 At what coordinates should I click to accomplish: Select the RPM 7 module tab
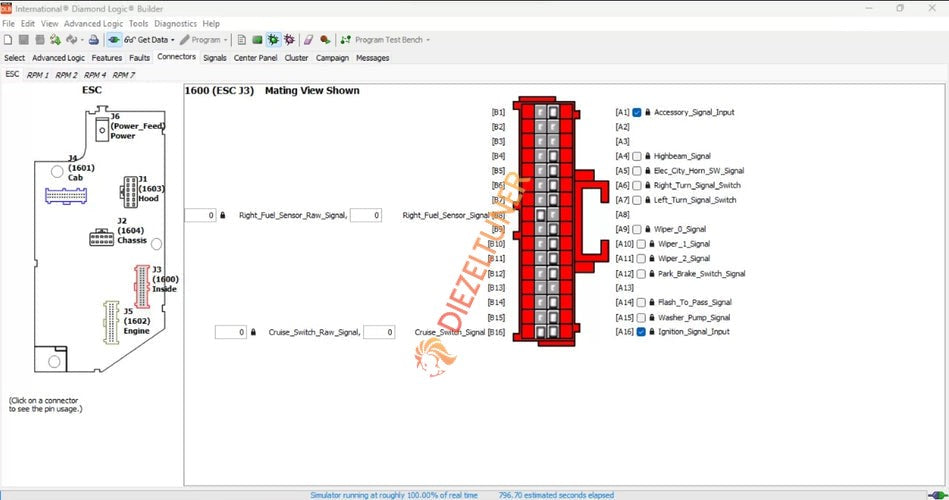point(123,75)
